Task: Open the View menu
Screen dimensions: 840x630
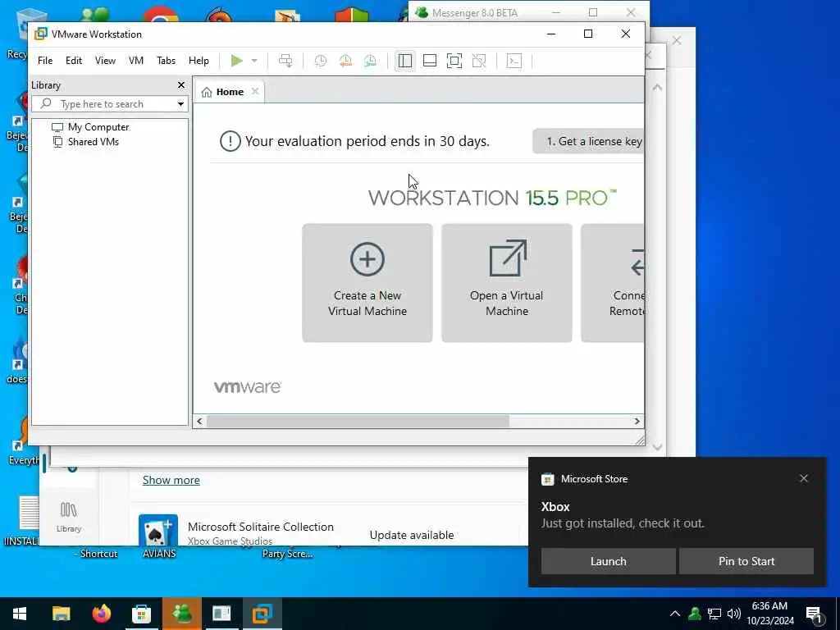Action: click(x=105, y=61)
